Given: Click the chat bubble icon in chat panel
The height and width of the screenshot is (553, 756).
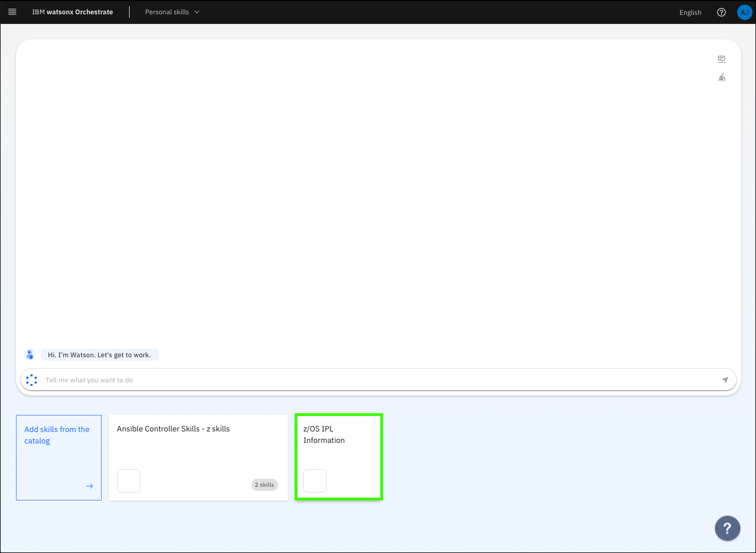Looking at the screenshot, I should click(722, 59).
